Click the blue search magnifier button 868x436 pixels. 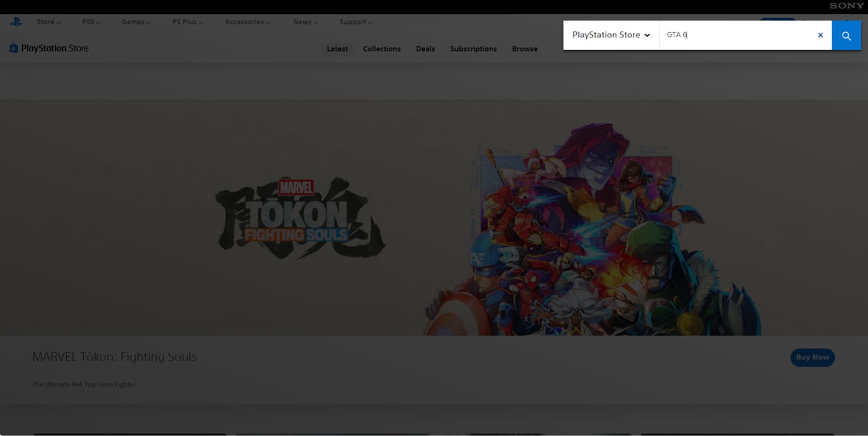click(846, 35)
